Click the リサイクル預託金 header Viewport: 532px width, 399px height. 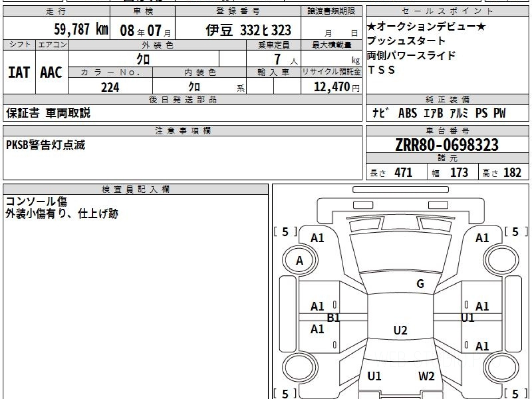click(x=331, y=72)
